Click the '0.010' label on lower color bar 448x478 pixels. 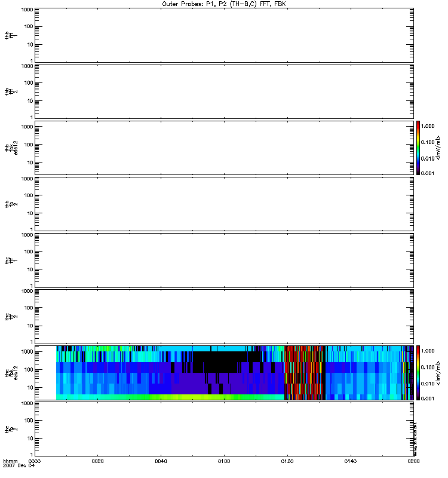click(x=428, y=384)
